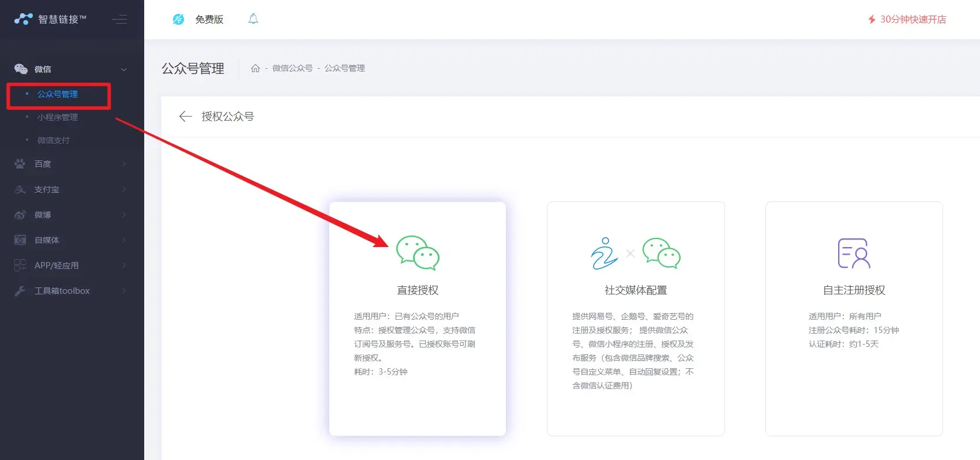Collapse sidebar with the hamburger menu icon
This screenshot has height=460, width=980.
click(120, 20)
